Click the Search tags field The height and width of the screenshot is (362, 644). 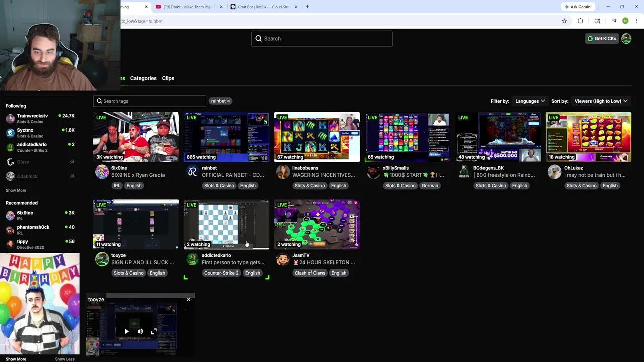[x=149, y=101]
